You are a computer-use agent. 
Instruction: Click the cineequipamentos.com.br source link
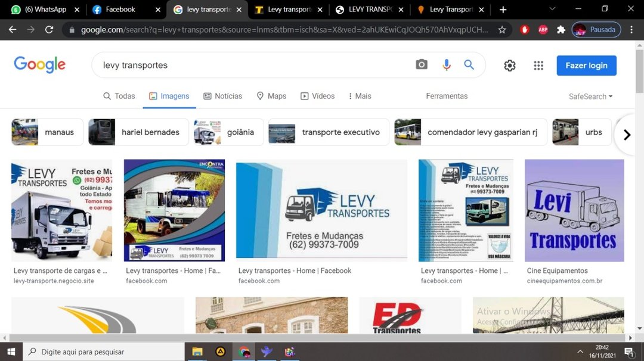coord(565,281)
